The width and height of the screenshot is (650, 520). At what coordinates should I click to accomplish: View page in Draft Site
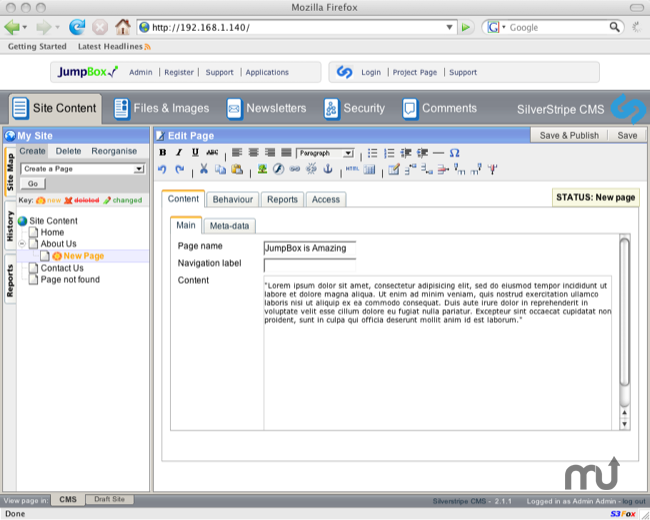[x=109, y=499]
